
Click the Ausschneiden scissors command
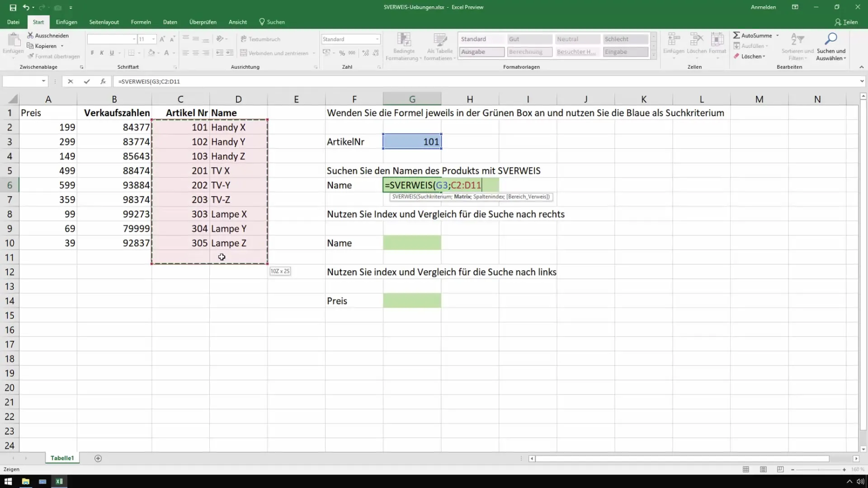click(48, 35)
